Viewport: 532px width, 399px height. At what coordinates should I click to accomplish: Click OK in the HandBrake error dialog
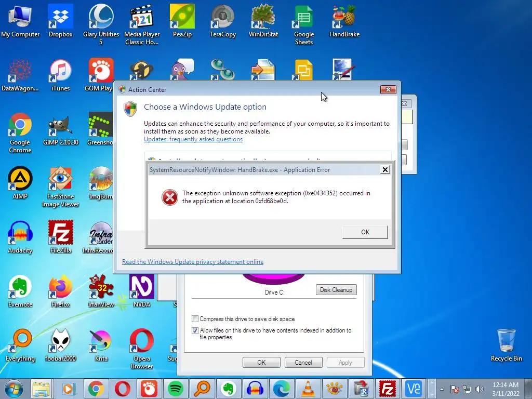[x=365, y=232]
